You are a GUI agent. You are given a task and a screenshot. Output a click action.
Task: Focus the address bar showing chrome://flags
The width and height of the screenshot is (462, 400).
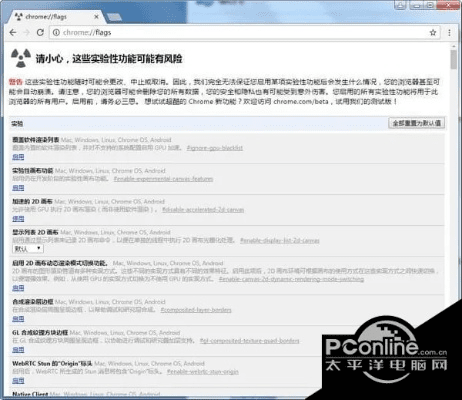pyautogui.click(x=245, y=32)
